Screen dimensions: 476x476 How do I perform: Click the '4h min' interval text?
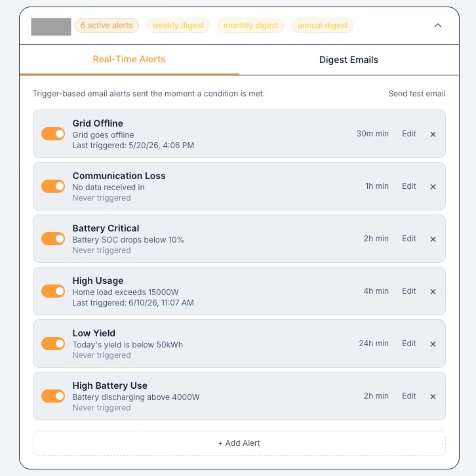coord(376,291)
